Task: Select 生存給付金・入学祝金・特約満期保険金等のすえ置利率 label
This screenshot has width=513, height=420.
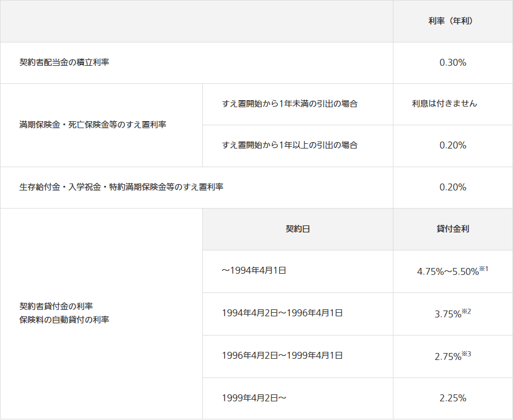Action: 121,187
